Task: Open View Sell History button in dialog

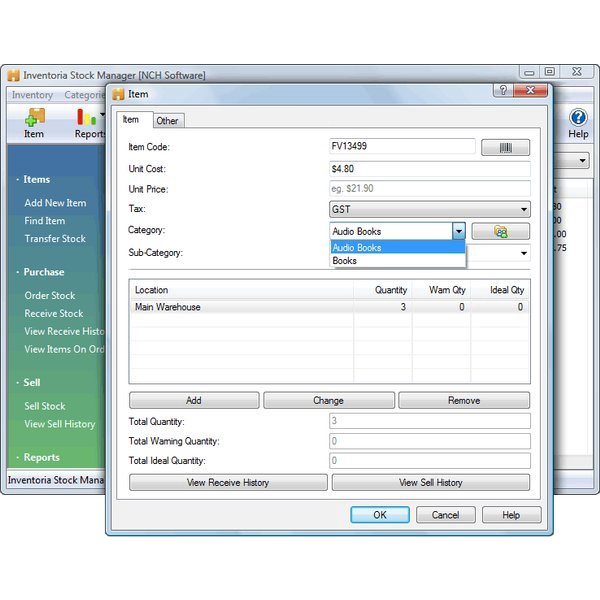Action: pos(431,482)
